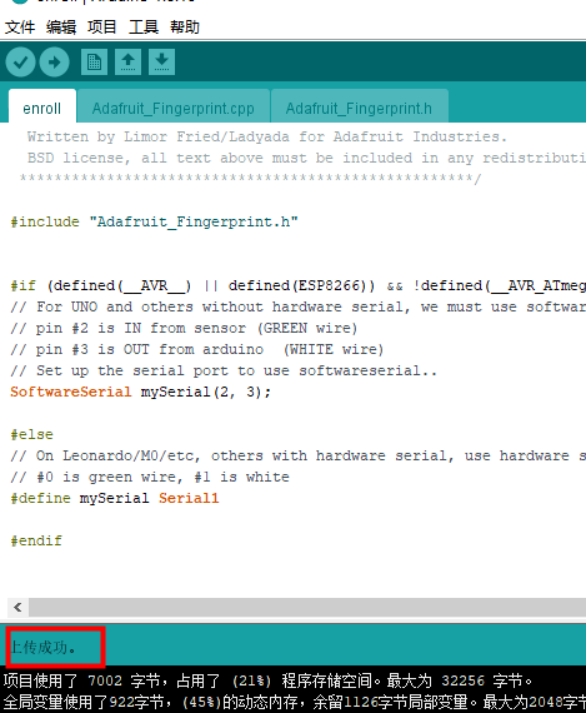Click the horizontal scrollbar left arrow

[18, 607]
